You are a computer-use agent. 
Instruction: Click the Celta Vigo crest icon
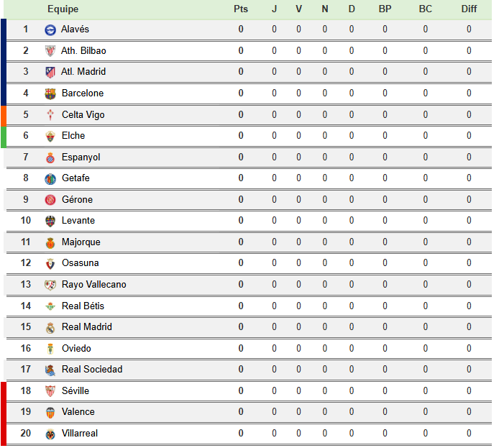pyautogui.click(x=50, y=115)
